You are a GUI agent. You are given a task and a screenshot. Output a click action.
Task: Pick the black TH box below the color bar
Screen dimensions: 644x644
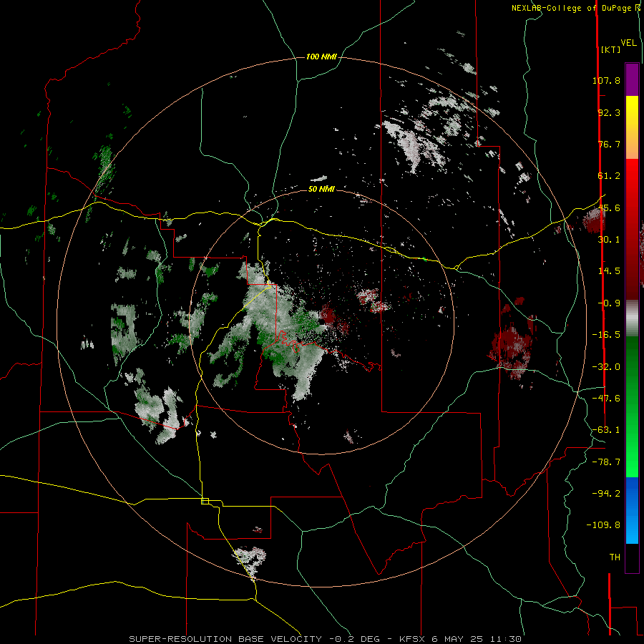[632, 557]
